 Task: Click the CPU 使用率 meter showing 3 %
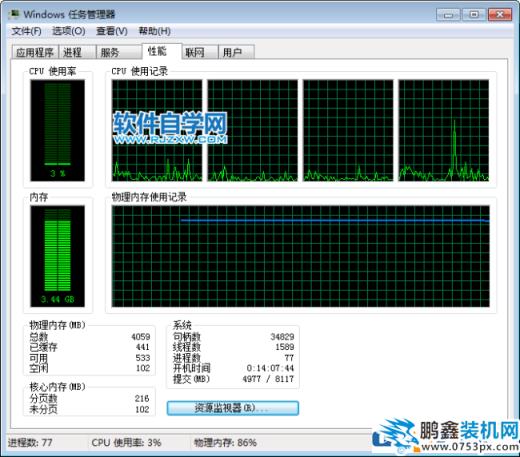pos(57,130)
